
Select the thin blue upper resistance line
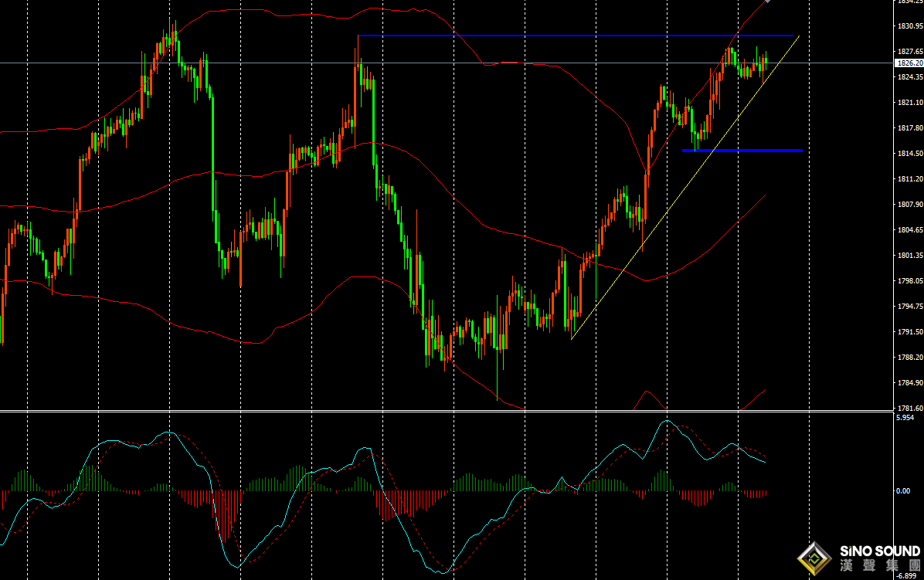(576, 36)
